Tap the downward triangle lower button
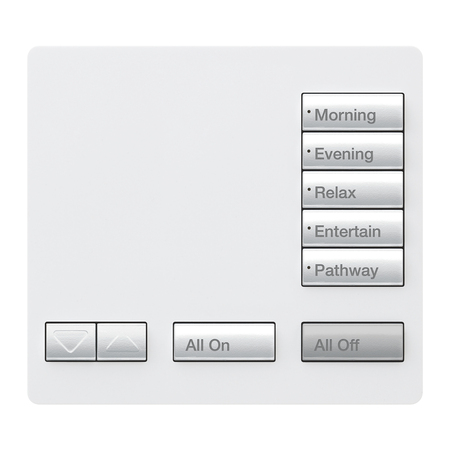This screenshot has width=450, height=450. tap(71, 342)
